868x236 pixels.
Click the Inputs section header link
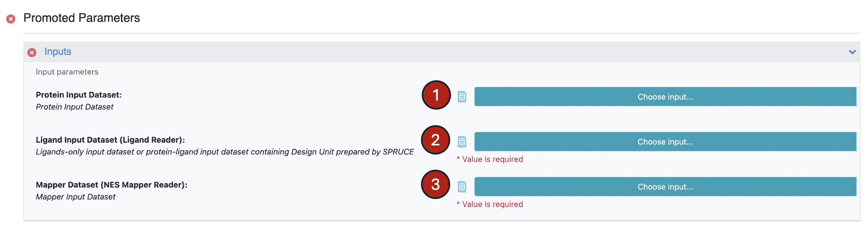click(58, 52)
